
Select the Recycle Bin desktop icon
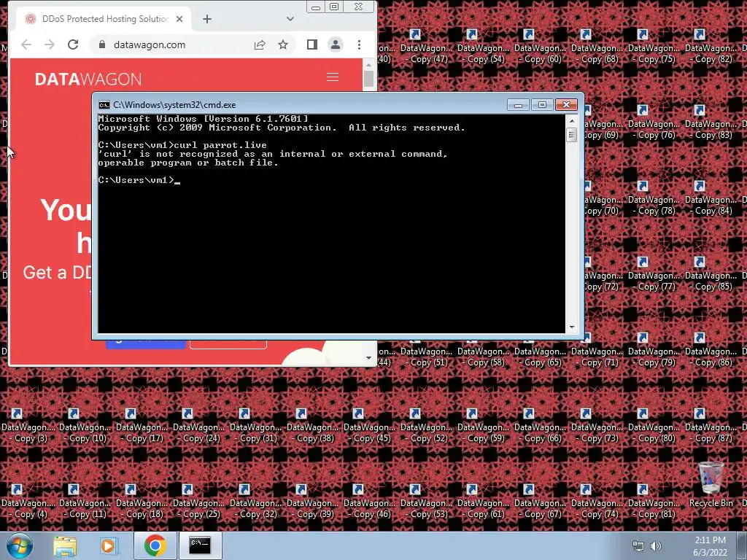[x=711, y=484]
